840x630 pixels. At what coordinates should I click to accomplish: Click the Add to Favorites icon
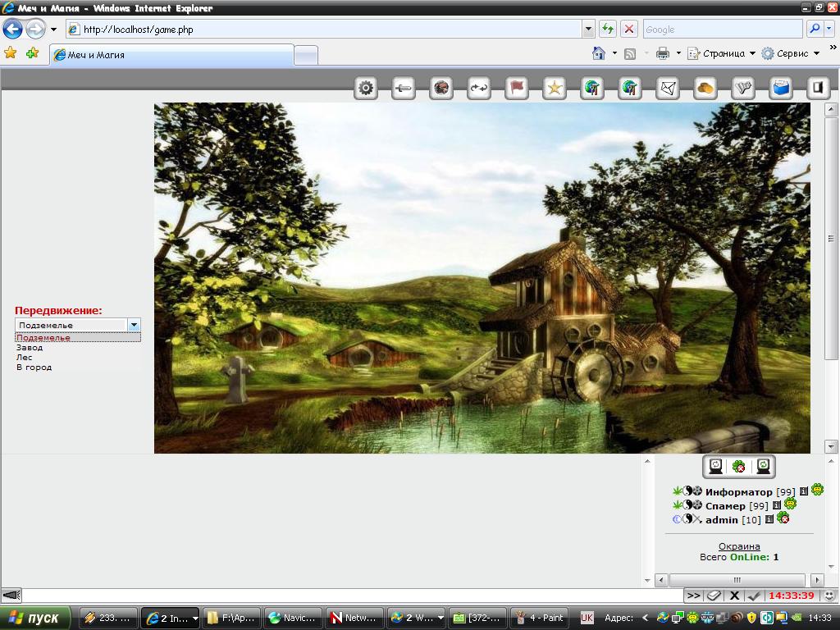(33, 52)
